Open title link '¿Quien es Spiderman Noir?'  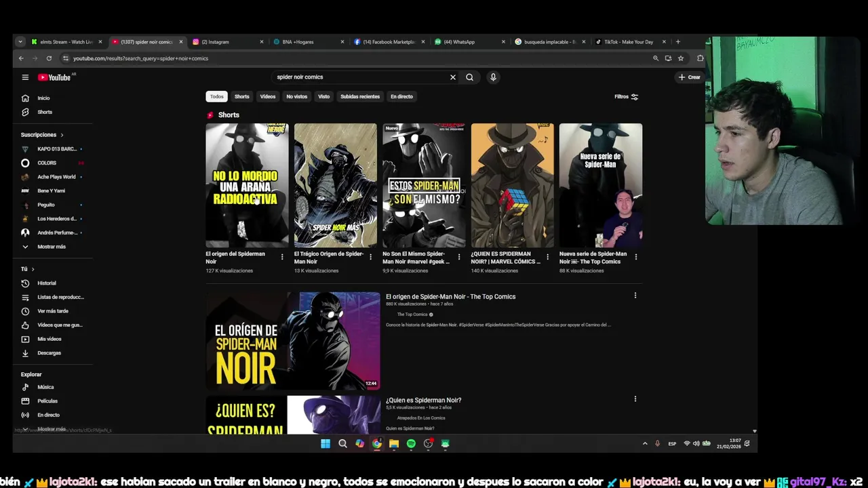tap(423, 401)
